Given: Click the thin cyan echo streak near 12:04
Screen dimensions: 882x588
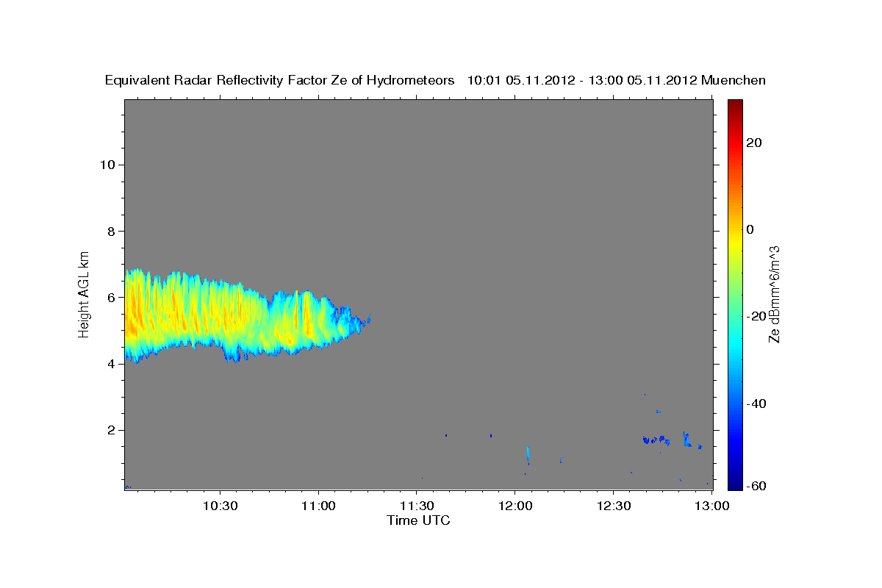Looking at the screenshot, I should coord(528,455).
